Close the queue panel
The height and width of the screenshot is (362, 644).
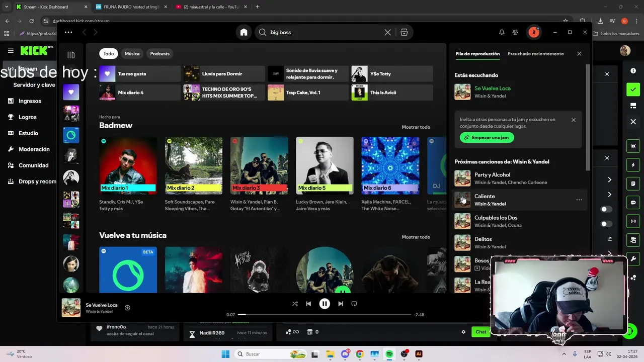pos(579,54)
